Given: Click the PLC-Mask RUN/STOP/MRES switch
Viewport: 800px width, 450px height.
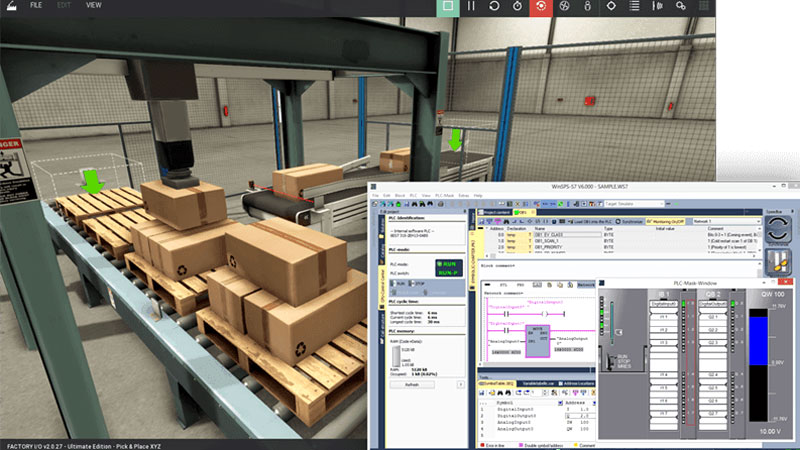Looking at the screenshot, I should (x=610, y=361).
